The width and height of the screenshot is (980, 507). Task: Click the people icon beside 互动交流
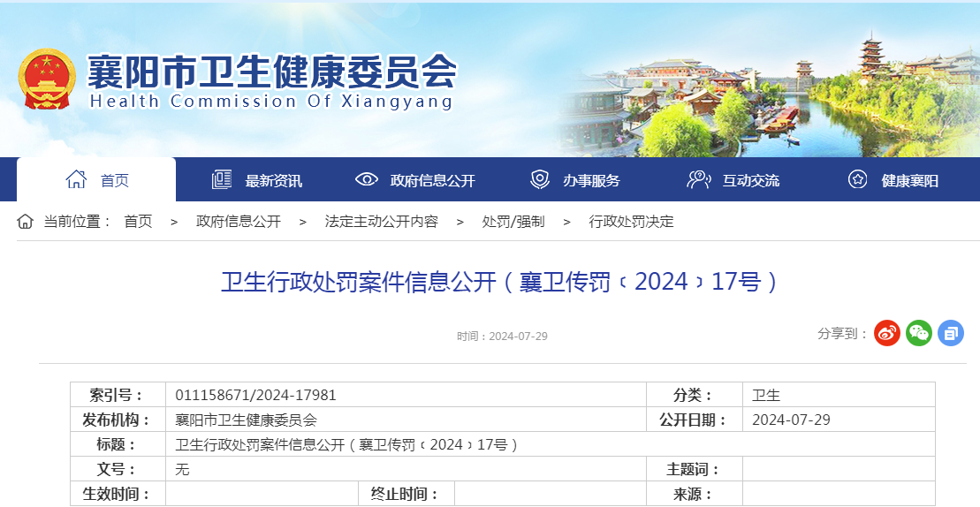pyautogui.click(x=699, y=179)
